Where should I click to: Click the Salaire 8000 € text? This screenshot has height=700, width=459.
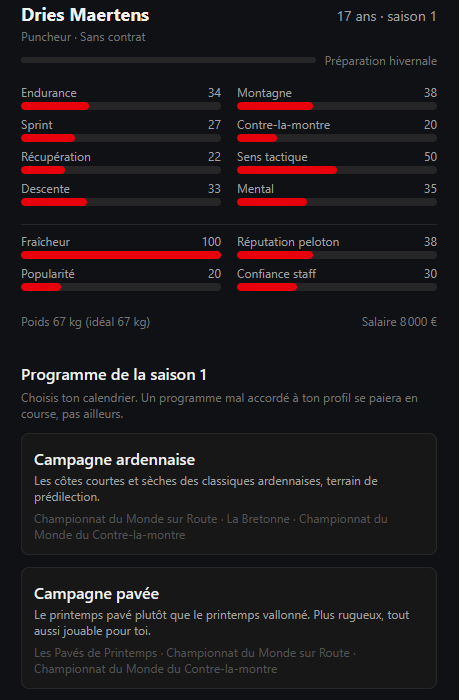(x=399, y=322)
